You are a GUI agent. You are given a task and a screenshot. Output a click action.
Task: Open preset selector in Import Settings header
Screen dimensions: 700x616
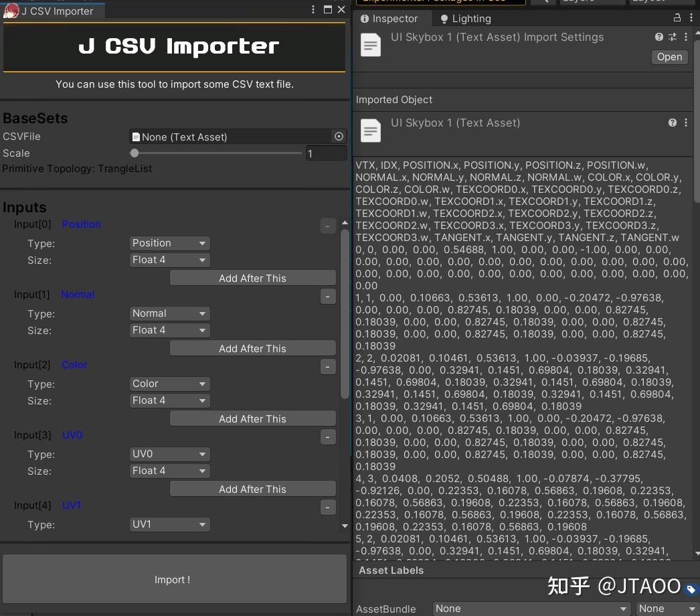point(673,37)
